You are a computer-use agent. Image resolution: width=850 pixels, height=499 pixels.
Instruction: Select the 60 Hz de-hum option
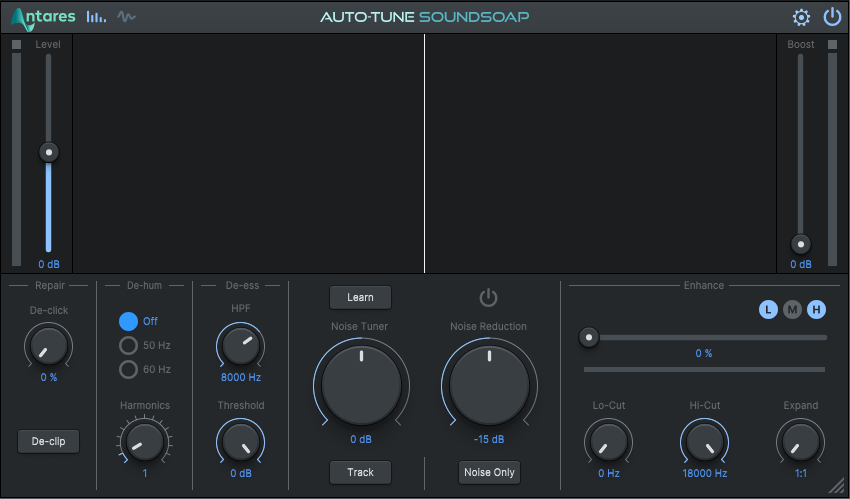[128, 370]
